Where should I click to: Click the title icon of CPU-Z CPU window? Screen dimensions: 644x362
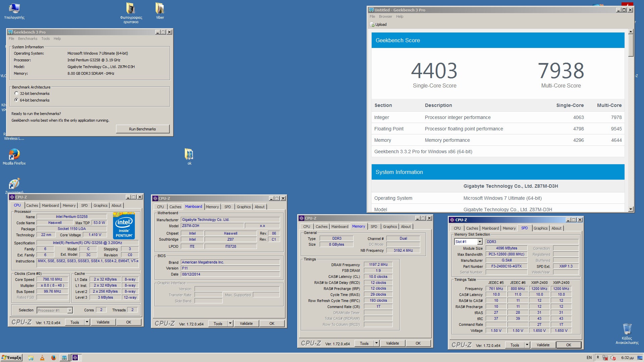(x=12, y=197)
